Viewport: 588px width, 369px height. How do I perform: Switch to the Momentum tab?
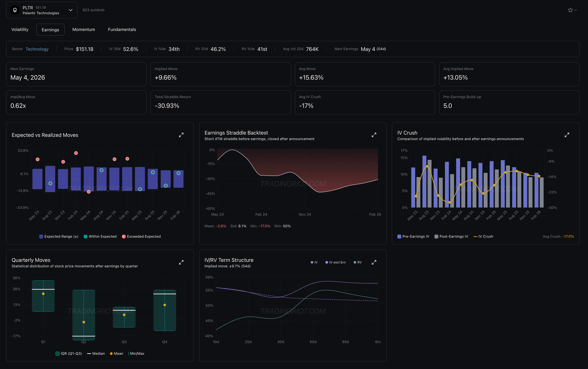(x=84, y=30)
